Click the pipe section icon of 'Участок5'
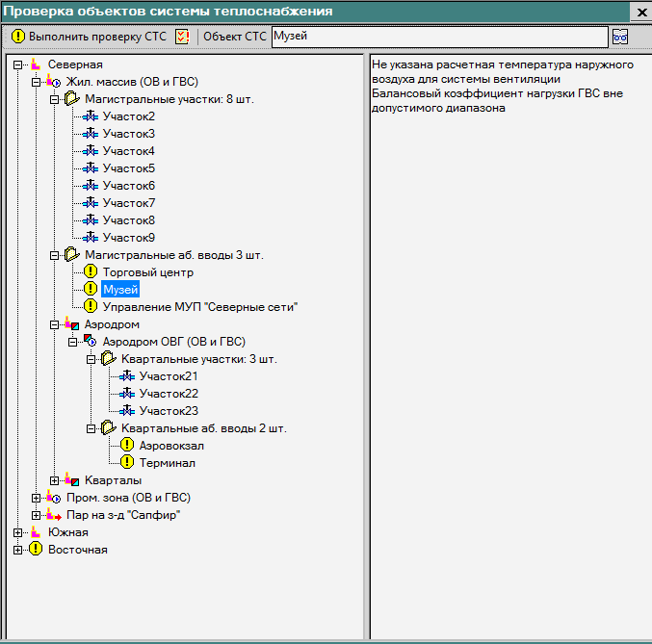Viewport: 652px width, 644px height. point(91,168)
